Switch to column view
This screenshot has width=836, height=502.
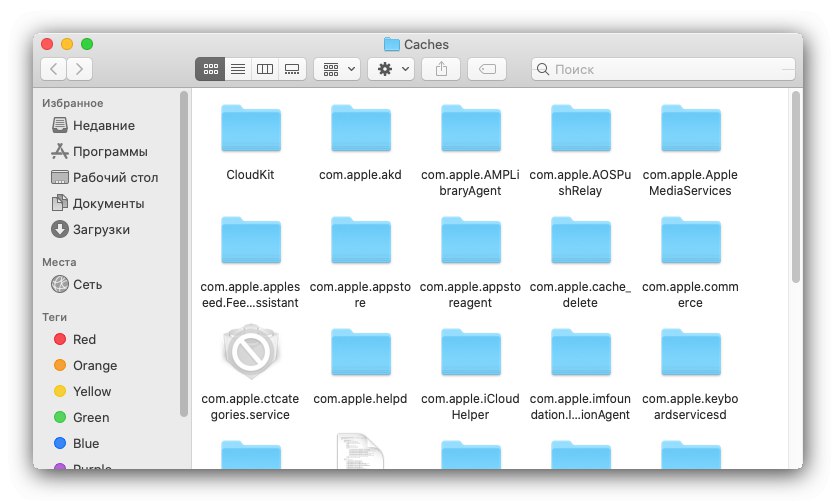point(265,69)
